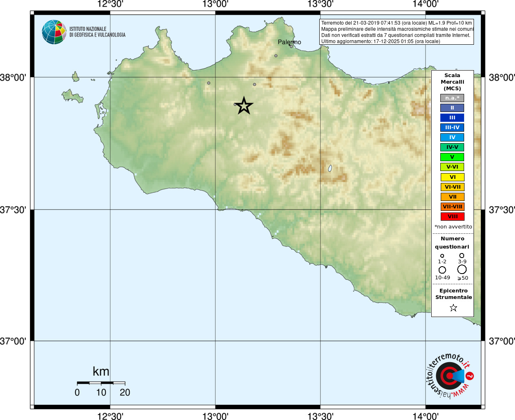Click the INGV globe logo
The height and width of the screenshot is (420, 515).
pos(54,32)
